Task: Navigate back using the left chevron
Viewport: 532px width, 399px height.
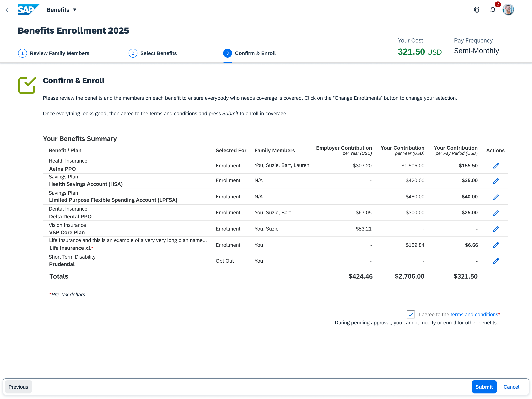Action: pyautogui.click(x=7, y=10)
